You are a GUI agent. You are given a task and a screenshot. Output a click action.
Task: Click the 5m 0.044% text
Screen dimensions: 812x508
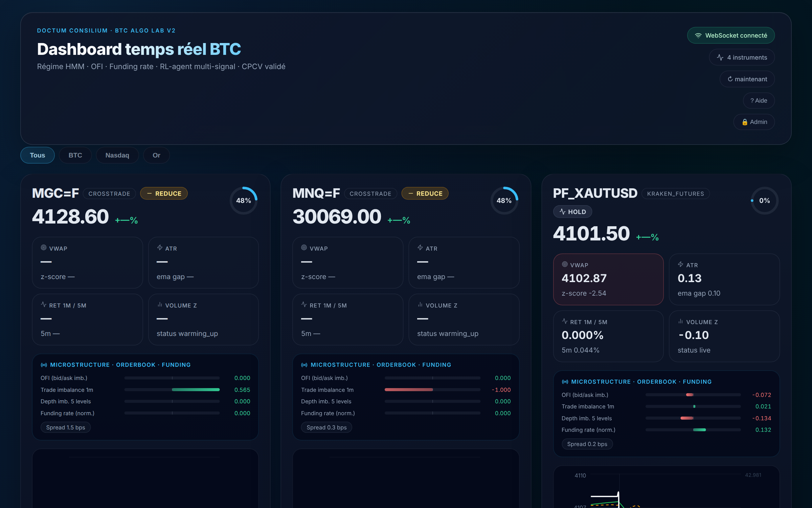581,350
